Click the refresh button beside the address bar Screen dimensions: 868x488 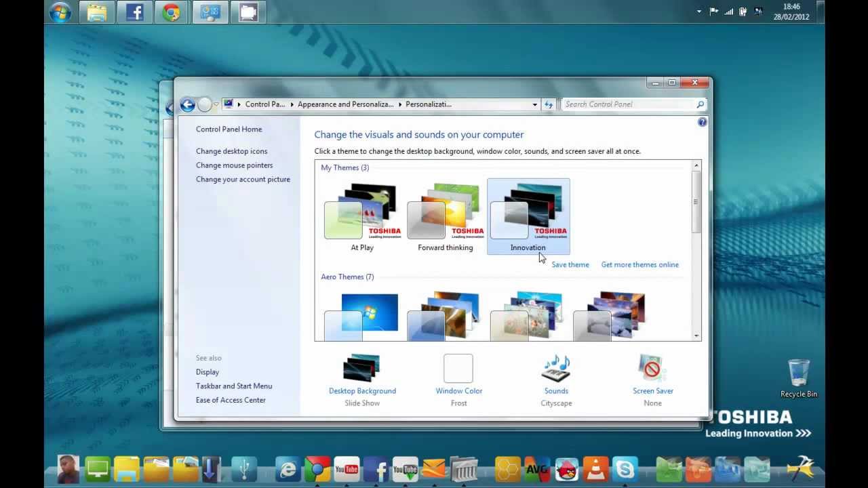[549, 104]
